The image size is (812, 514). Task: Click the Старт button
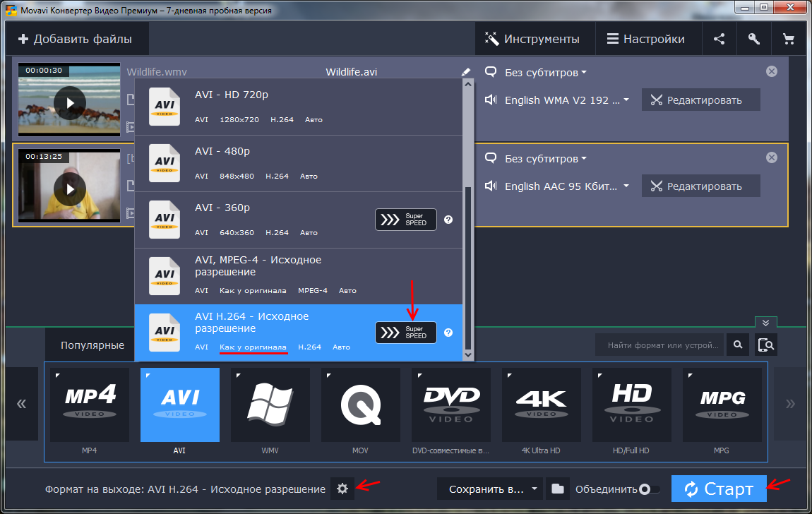coord(719,489)
